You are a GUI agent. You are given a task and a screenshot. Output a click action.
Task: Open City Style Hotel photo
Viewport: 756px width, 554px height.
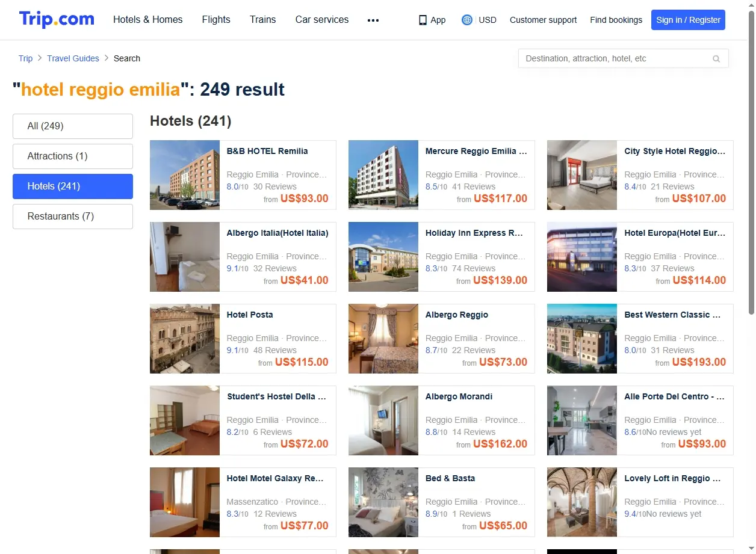pyautogui.click(x=582, y=175)
